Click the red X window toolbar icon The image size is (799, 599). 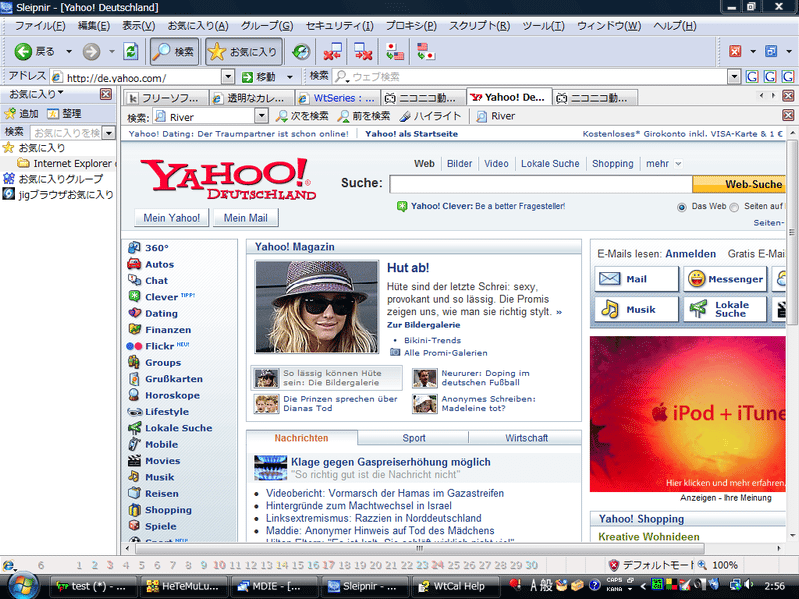point(735,51)
